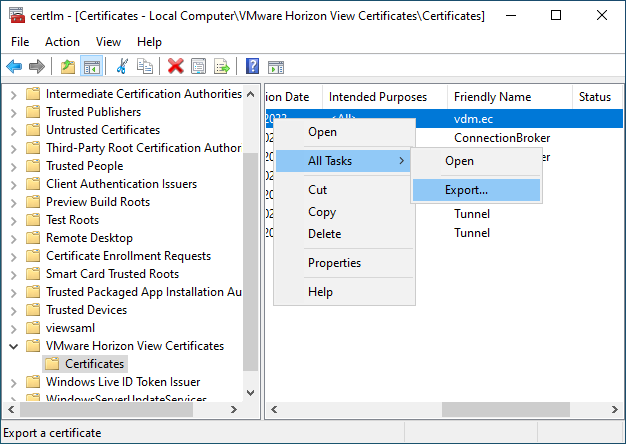Click the Copy toolbar icon
This screenshot has width=626, height=444.
(x=145, y=66)
